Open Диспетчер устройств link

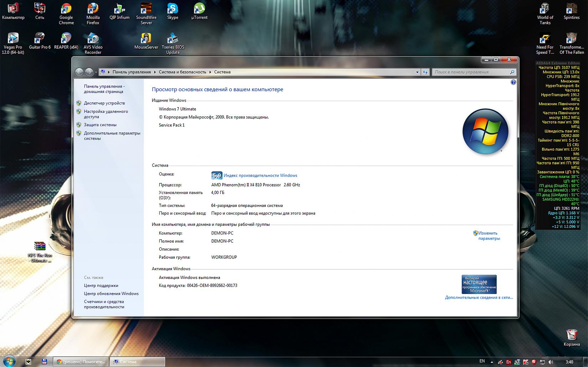click(x=104, y=103)
